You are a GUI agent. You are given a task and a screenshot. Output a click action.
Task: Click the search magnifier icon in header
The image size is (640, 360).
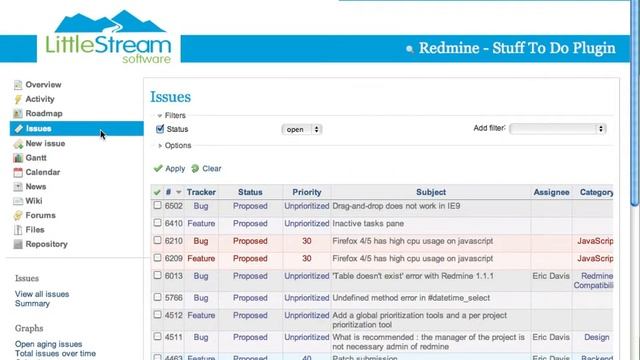pos(410,49)
